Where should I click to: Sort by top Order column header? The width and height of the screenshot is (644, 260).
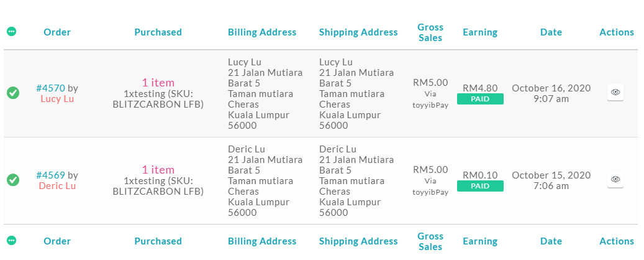tap(57, 32)
